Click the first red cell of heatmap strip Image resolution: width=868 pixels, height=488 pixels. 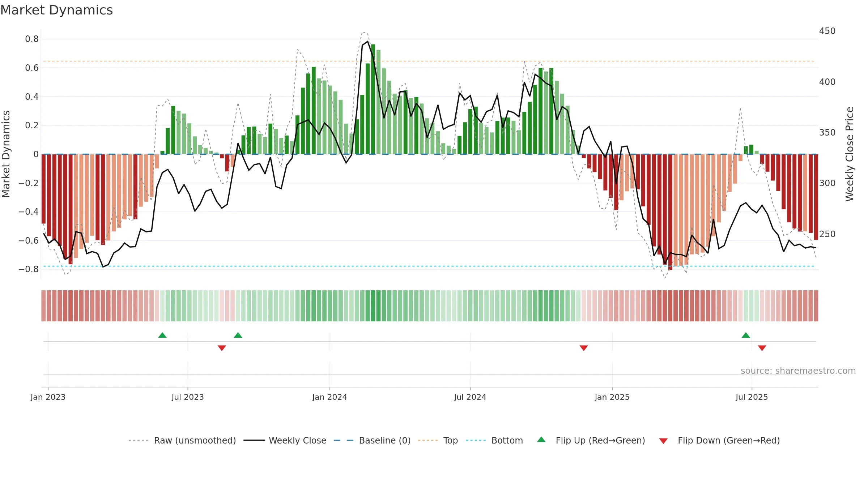(43, 306)
